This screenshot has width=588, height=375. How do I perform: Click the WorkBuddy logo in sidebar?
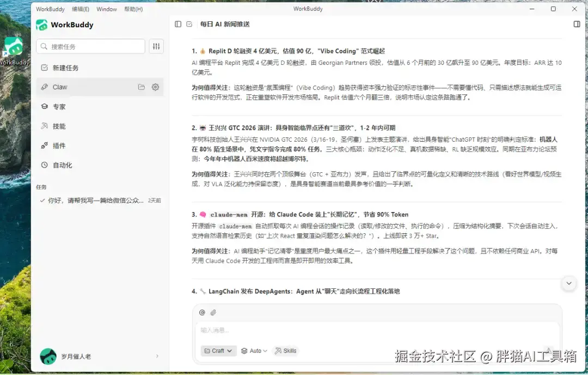pos(41,25)
